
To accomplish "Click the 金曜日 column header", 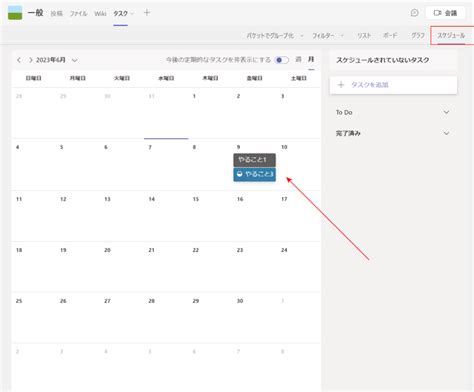I will click(x=254, y=78).
